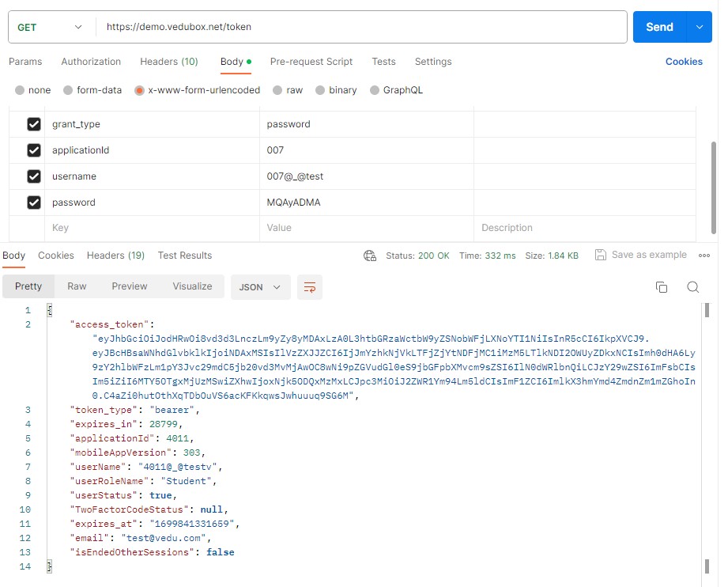Image resolution: width=728 pixels, height=587 pixels.
Task: Click the Save as example icon
Action: (601, 255)
